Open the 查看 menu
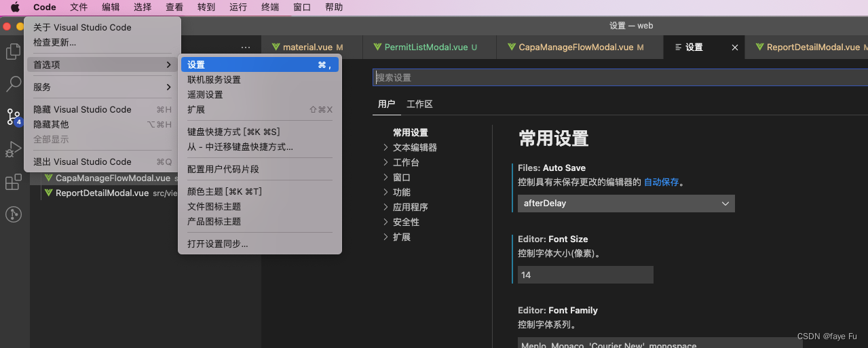This screenshot has height=348, width=868. 174,7
